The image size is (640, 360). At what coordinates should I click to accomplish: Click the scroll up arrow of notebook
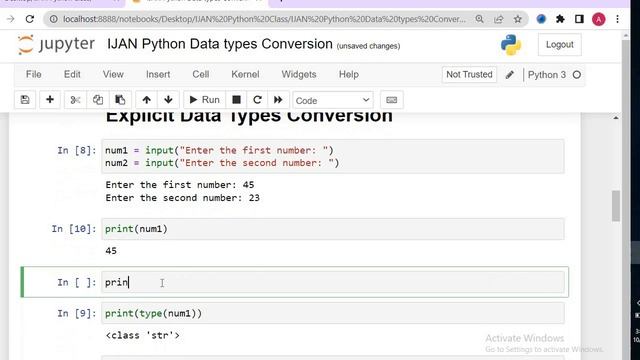(616, 118)
